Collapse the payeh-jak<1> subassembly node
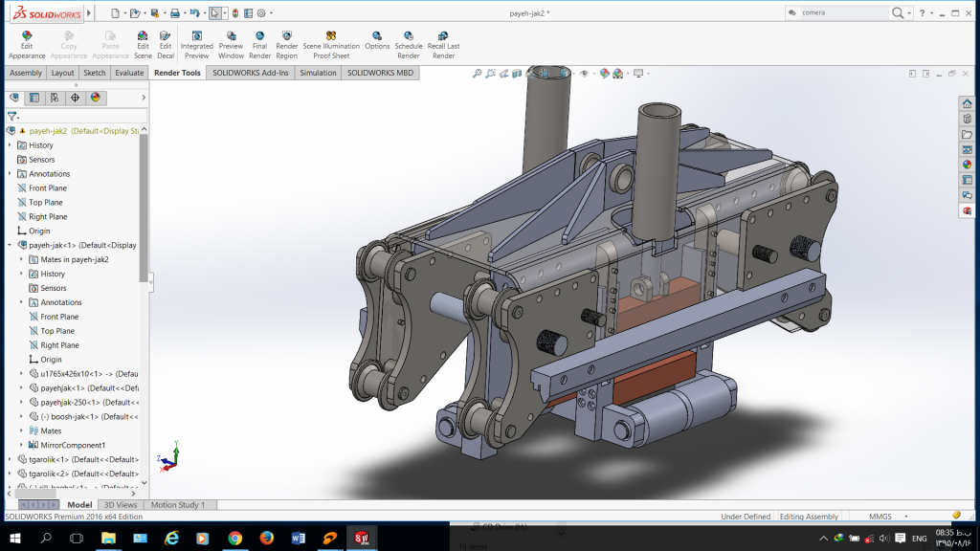 point(10,245)
